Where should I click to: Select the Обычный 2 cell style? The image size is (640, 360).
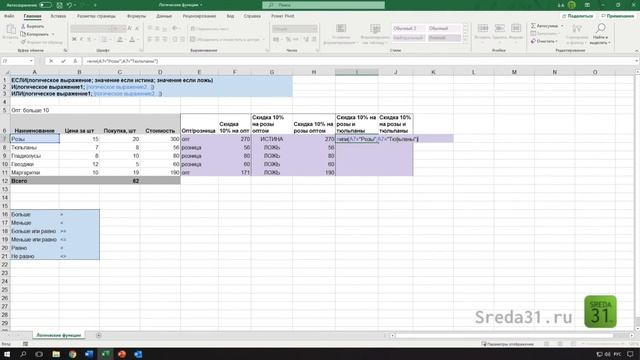(409, 29)
